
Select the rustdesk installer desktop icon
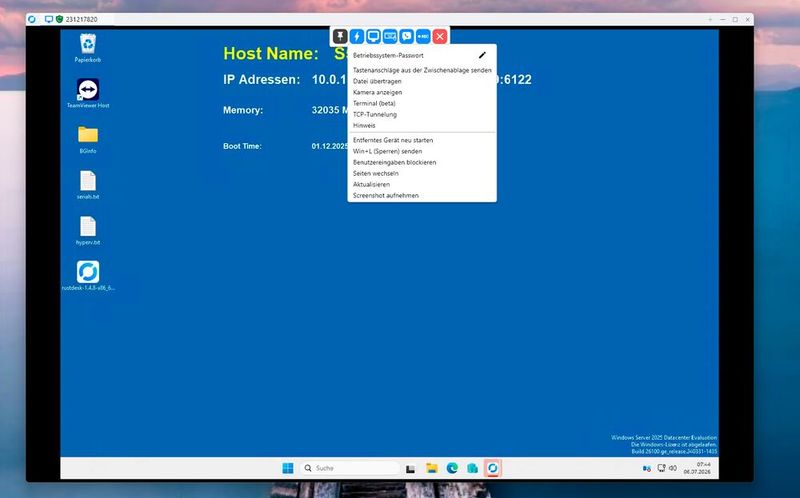pos(88,276)
